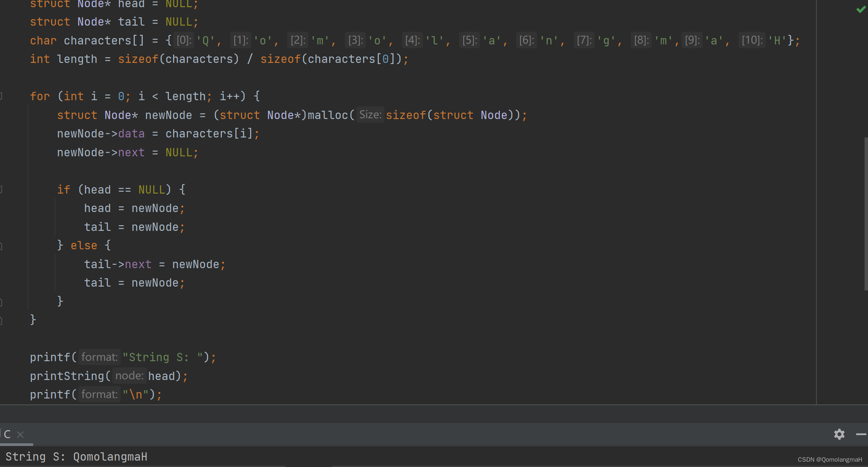Viewport: 868px width, 467px height.
Task: Click 'struct Node* tail = NULL;' line
Action: tap(114, 22)
